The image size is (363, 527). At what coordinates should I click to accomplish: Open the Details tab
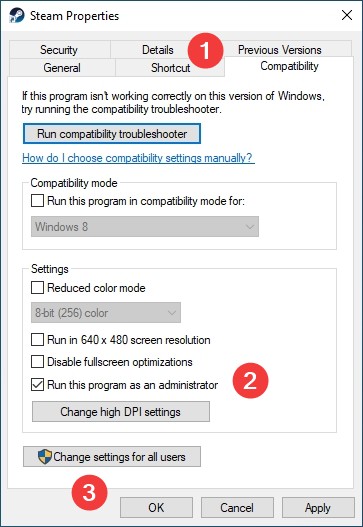pos(157,50)
